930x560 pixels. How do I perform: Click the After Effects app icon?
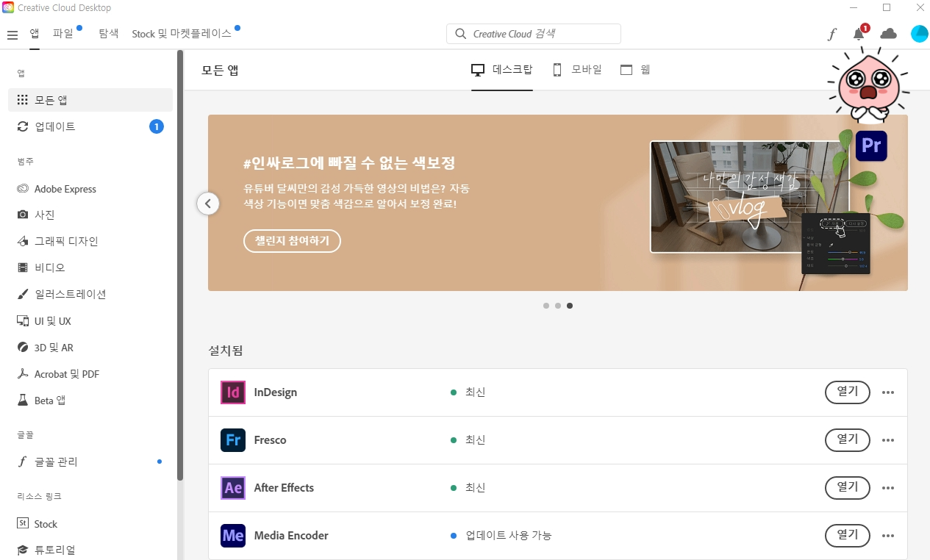[x=233, y=488]
